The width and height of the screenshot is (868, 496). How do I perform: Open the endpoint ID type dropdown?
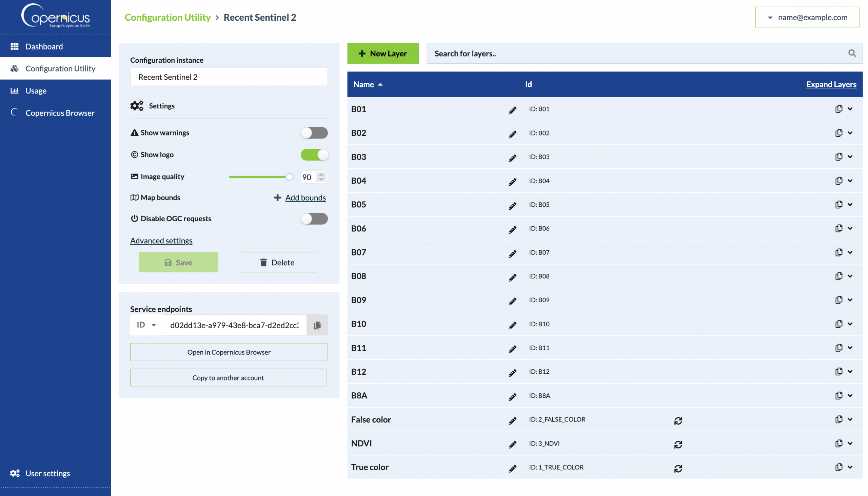(146, 325)
